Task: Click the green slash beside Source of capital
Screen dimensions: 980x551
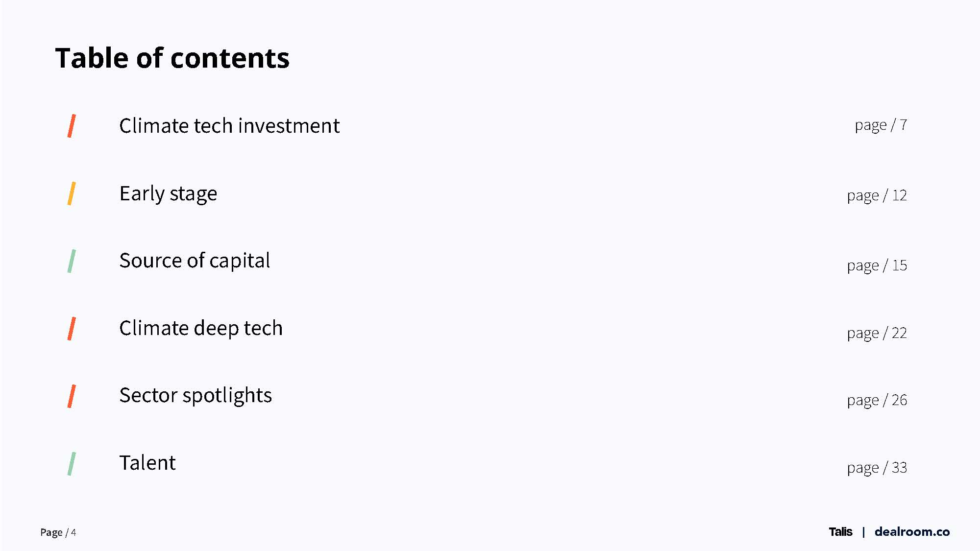Action: tap(72, 261)
